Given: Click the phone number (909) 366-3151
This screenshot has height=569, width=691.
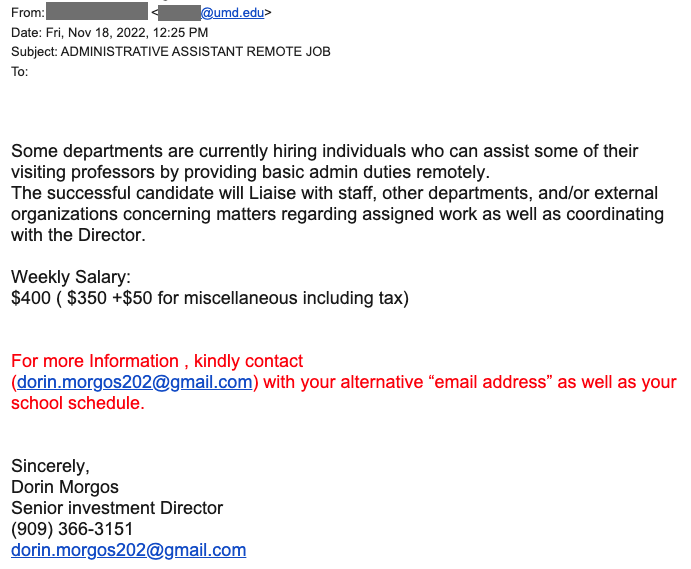Looking at the screenshot, I should click(72, 529).
